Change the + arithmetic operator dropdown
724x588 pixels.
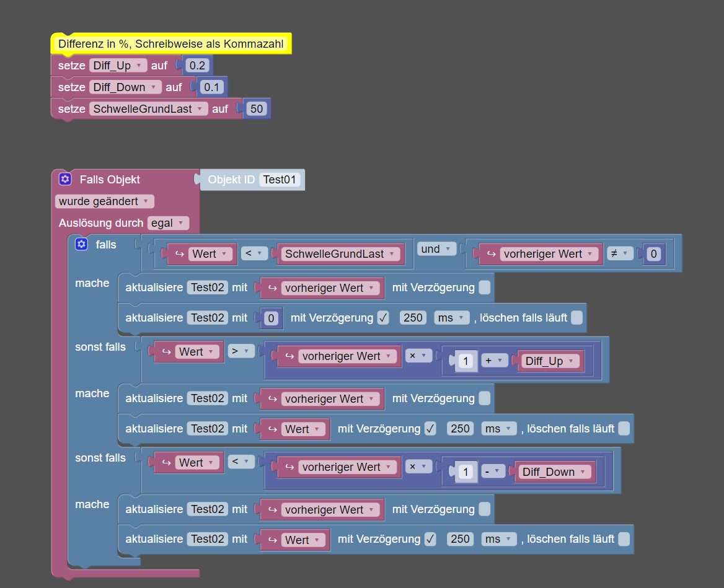click(x=494, y=361)
